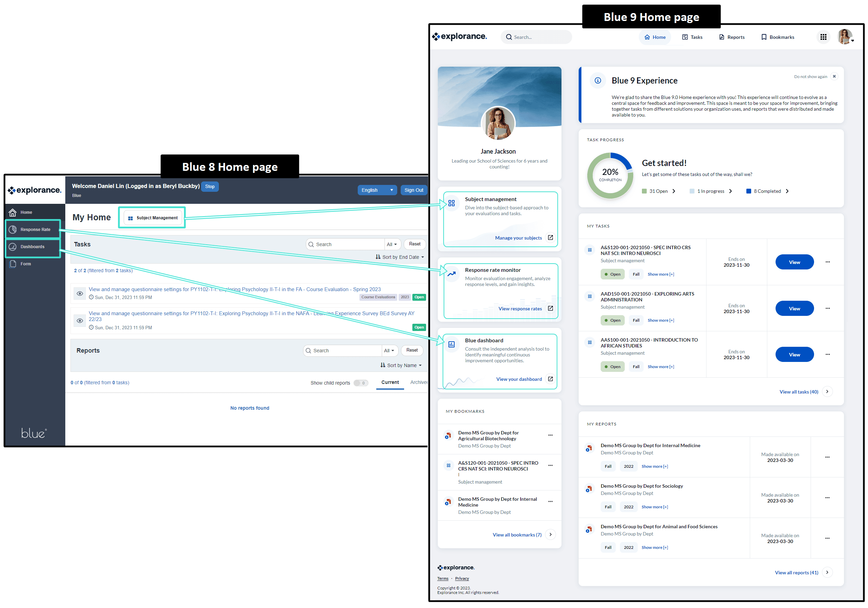Expand the 31 Open tasks chevron
The width and height of the screenshot is (868, 608).
click(x=674, y=191)
